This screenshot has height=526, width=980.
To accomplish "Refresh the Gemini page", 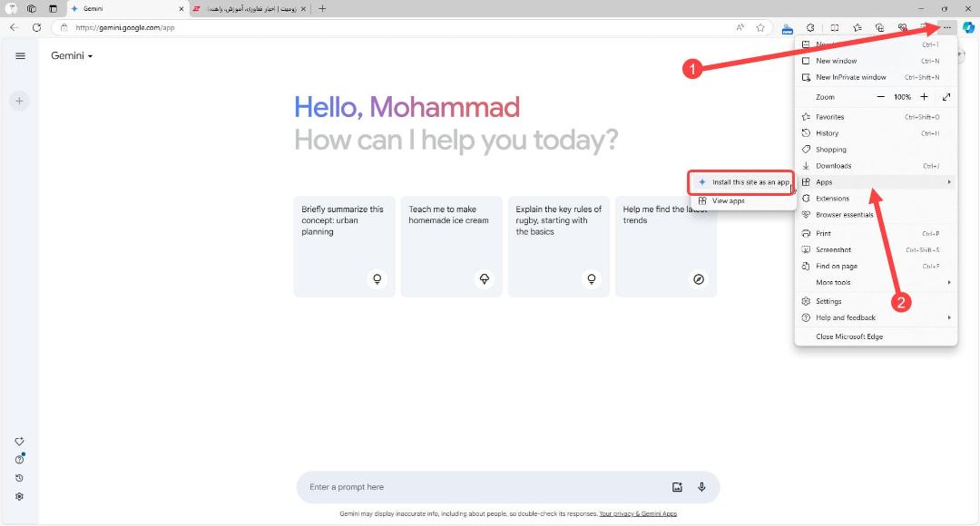I will coord(37,27).
